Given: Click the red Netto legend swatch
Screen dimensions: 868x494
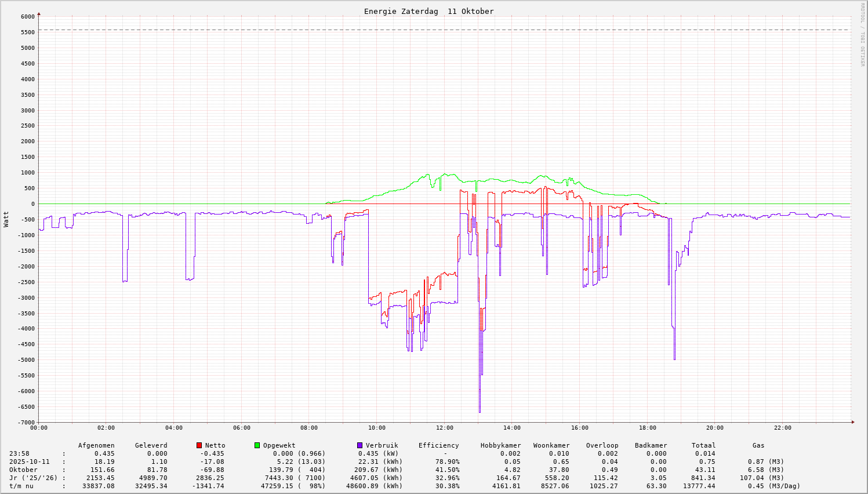Looking at the screenshot, I should pyautogui.click(x=199, y=445).
